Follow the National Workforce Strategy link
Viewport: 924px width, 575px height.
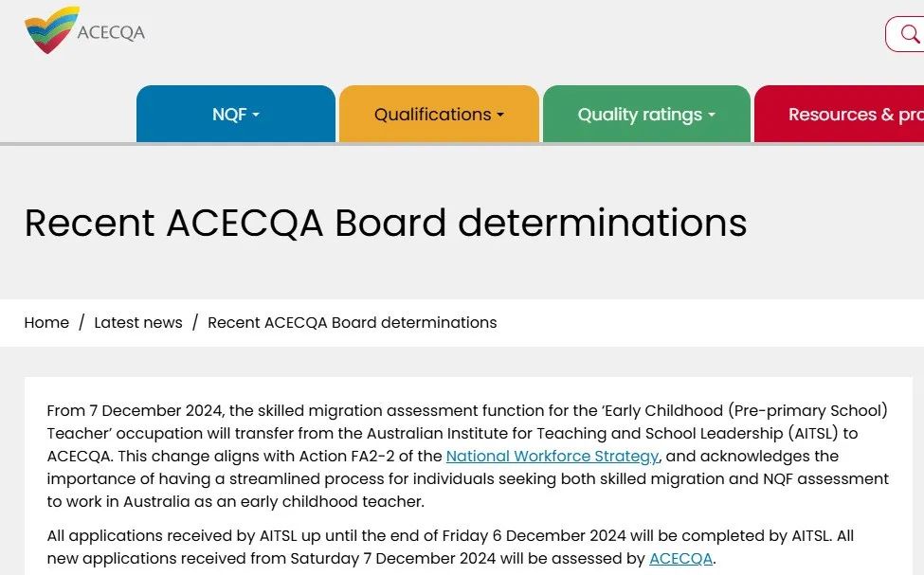coord(553,456)
